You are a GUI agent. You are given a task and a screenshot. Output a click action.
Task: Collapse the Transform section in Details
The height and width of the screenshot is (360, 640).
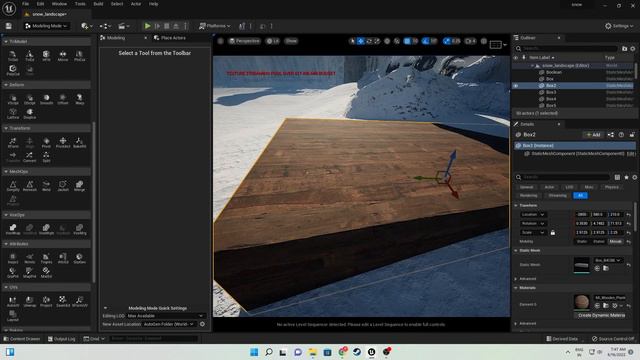pyautogui.click(x=516, y=206)
